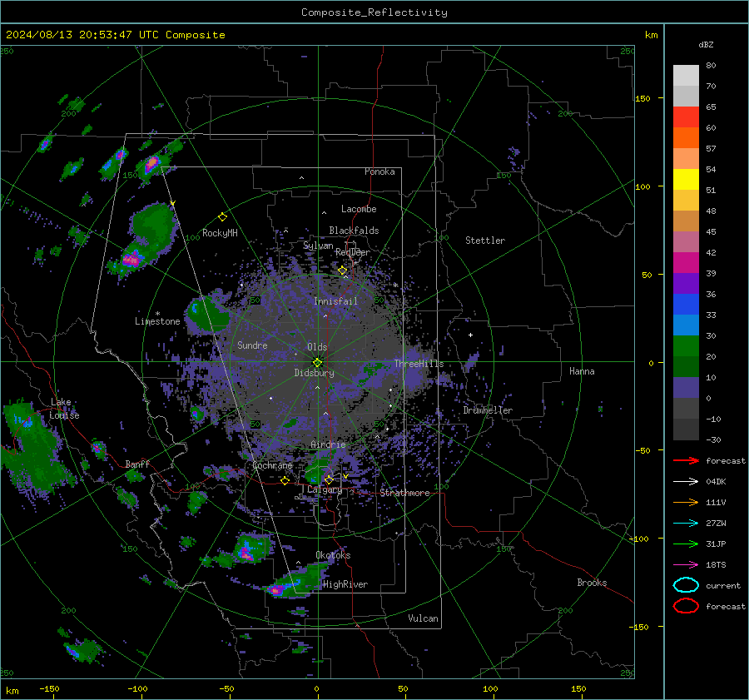The height and width of the screenshot is (700, 749).
Task: Click the yellow radar site marker above Didsbury
Action: (x=317, y=363)
